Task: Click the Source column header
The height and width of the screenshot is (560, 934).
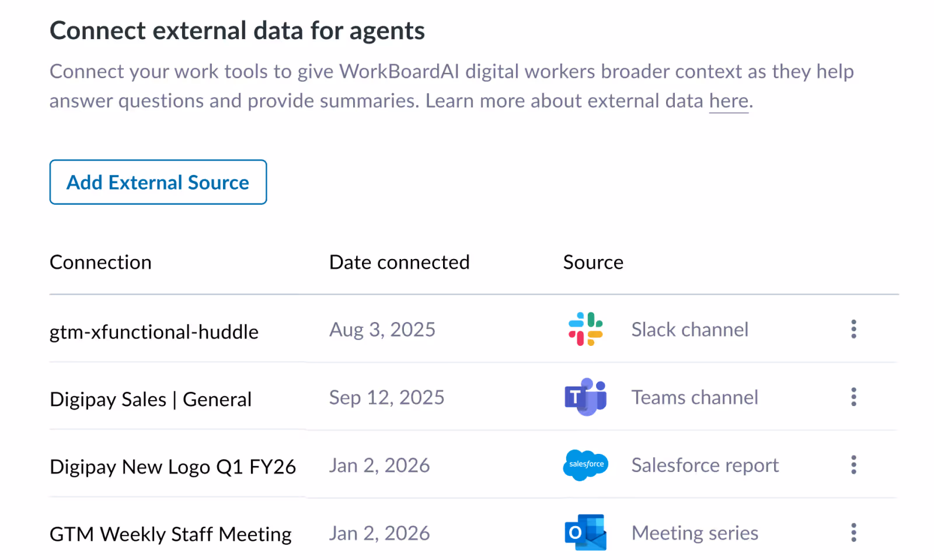Action: pyautogui.click(x=593, y=262)
